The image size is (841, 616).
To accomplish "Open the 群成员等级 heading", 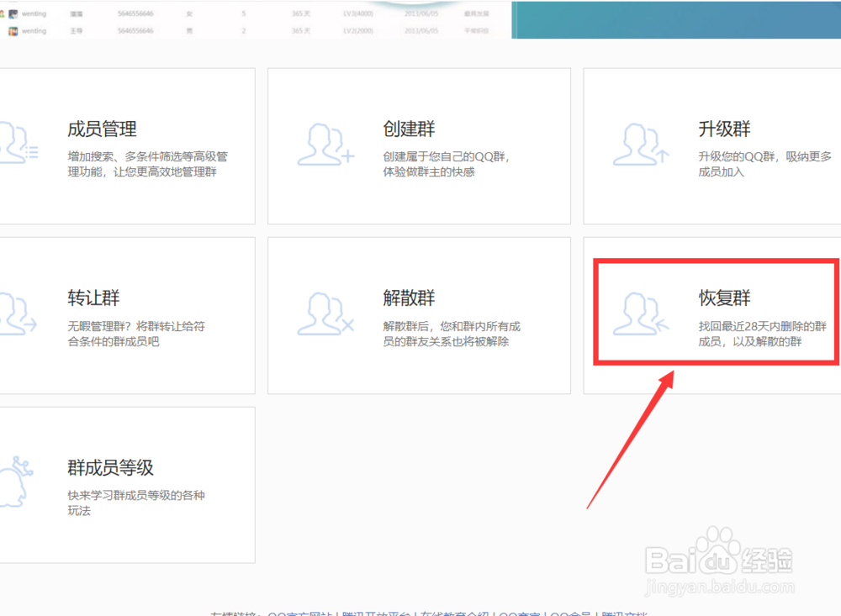I will click(110, 468).
